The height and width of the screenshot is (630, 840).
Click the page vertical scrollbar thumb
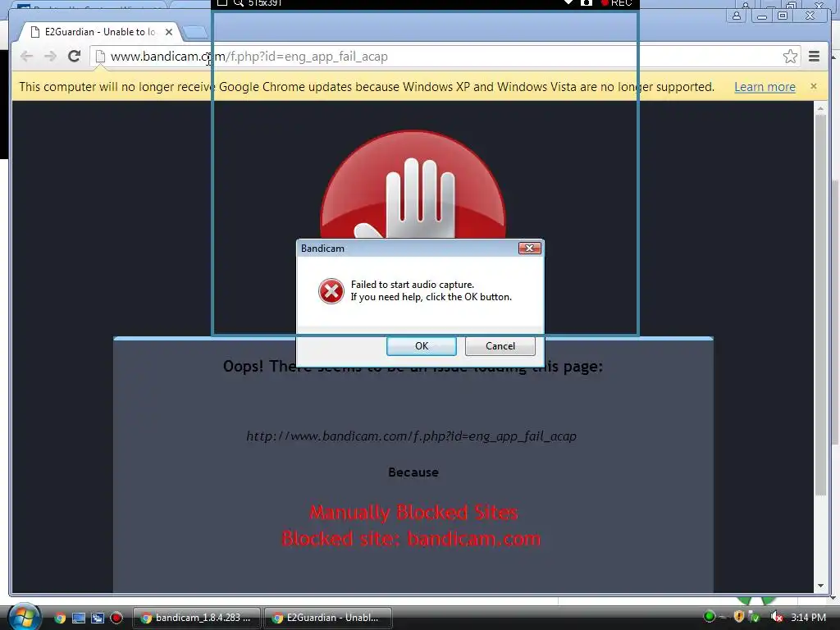pyautogui.click(x=820, y=305)
